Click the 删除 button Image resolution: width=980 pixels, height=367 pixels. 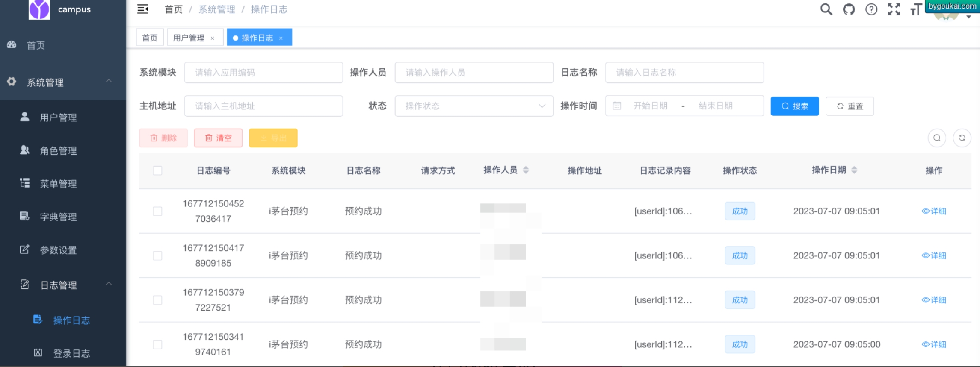coord(163,138)
